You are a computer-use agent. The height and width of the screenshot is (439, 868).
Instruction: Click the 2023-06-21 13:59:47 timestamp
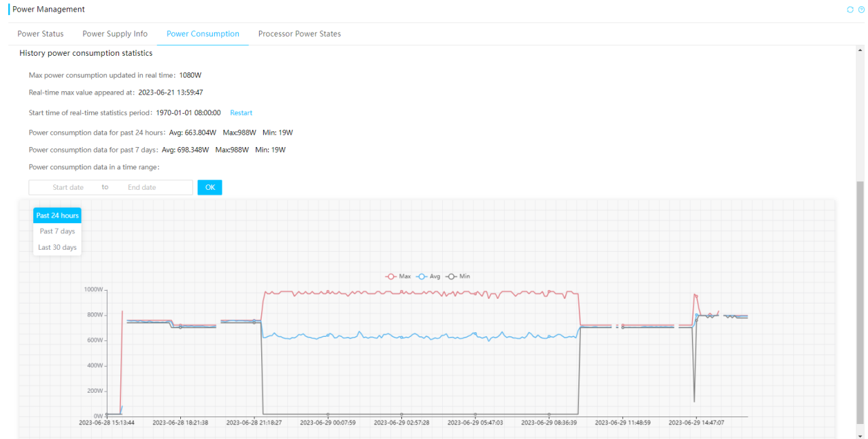(x=171, y=93)
